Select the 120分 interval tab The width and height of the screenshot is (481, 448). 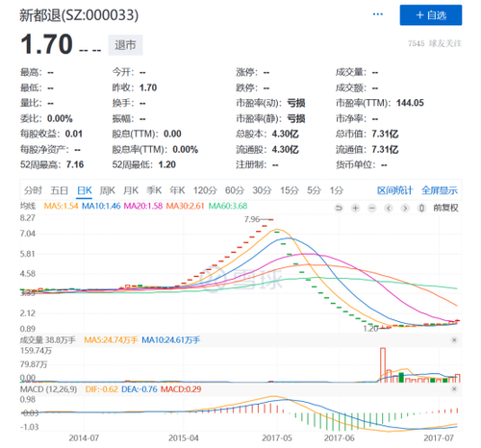tap(205, 190)
